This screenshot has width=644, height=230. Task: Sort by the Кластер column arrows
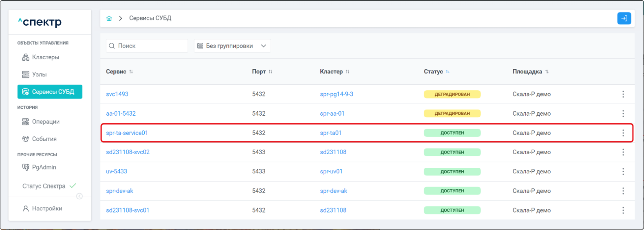(347, 72)
